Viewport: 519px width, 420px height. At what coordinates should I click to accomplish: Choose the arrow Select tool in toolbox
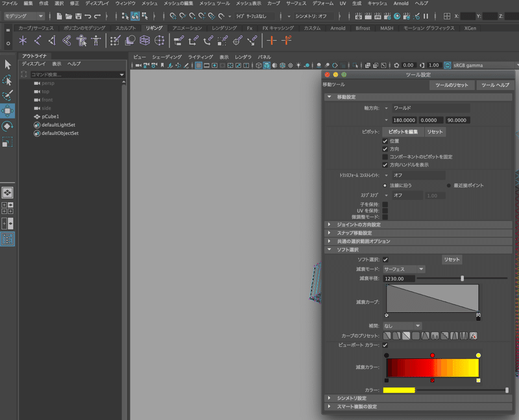coord(7,64)
